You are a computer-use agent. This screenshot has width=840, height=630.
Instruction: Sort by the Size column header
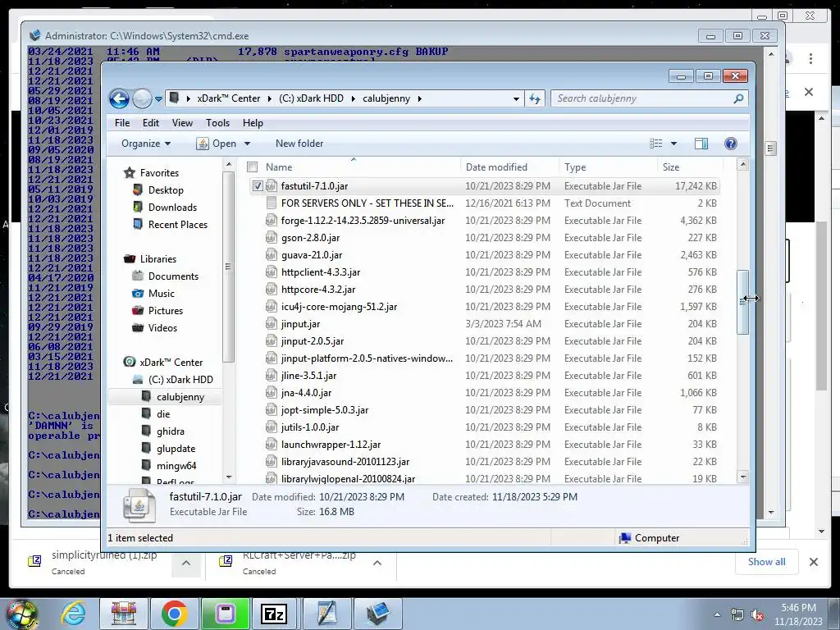689,167
